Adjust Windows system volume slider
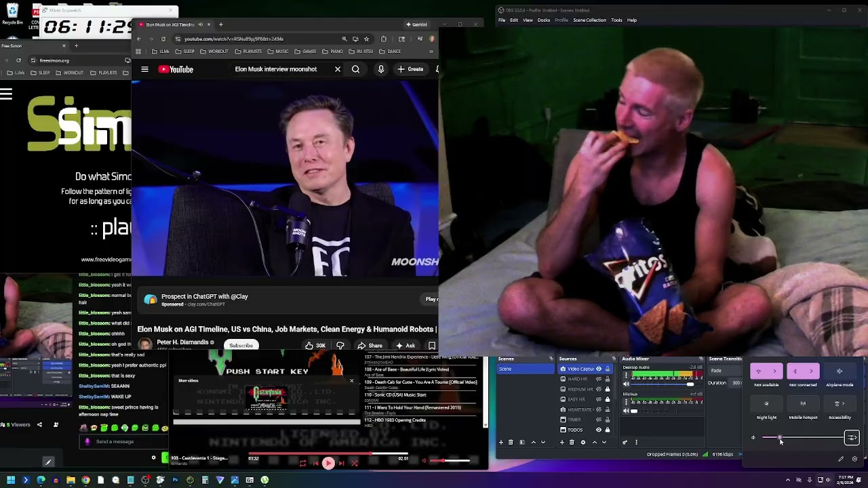This screenshot has height=488, width=868. click(x=802, y=438)
